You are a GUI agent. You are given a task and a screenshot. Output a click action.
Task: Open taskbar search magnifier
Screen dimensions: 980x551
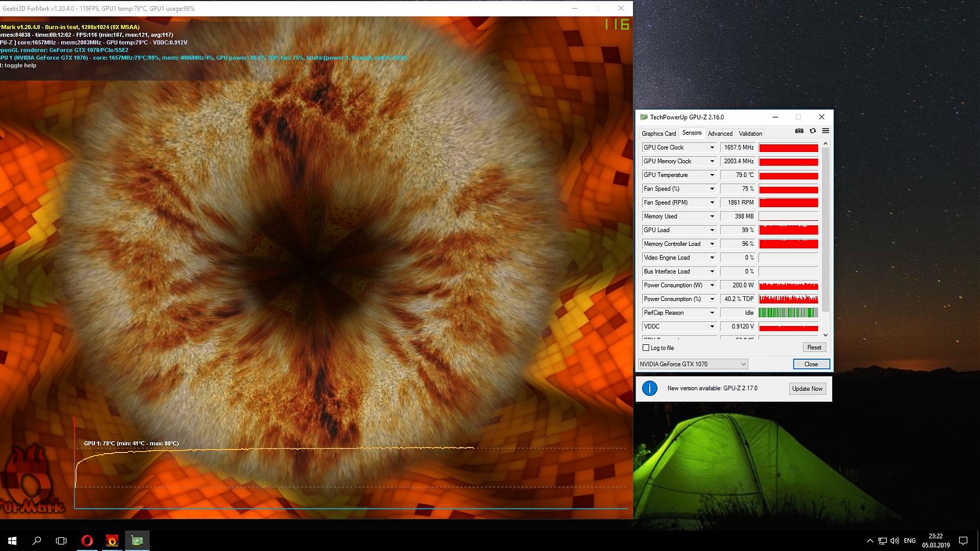(37, 540)
